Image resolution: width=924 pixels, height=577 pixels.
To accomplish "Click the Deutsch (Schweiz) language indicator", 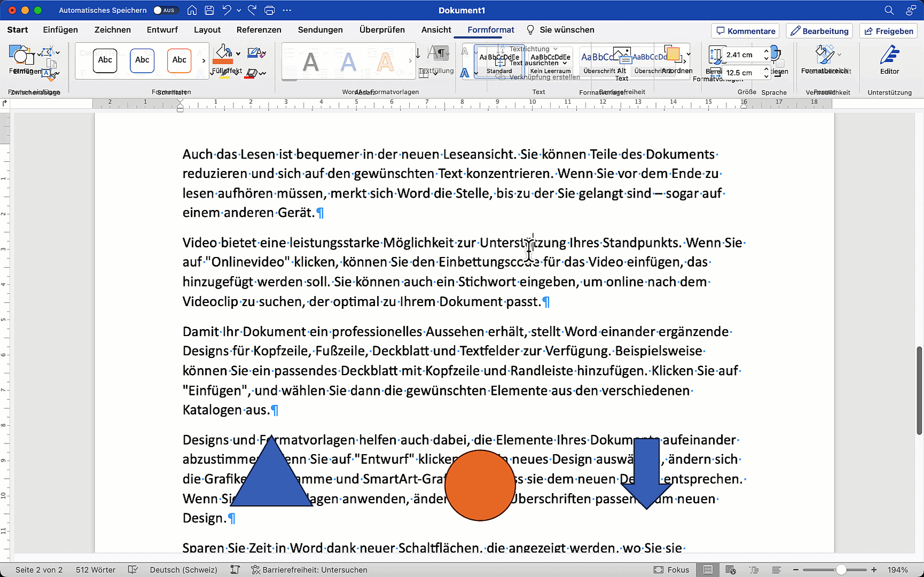I will pos(183,570).
